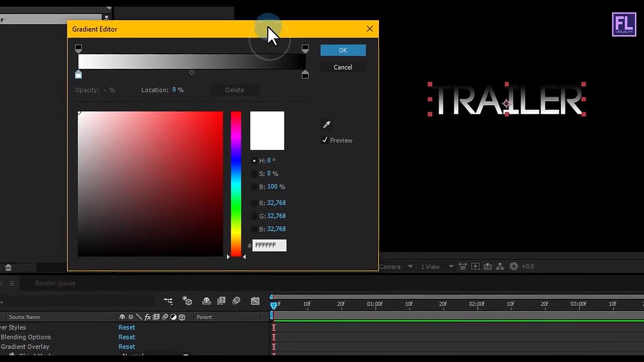Click the 3D layer column header icon

(182, 317)
